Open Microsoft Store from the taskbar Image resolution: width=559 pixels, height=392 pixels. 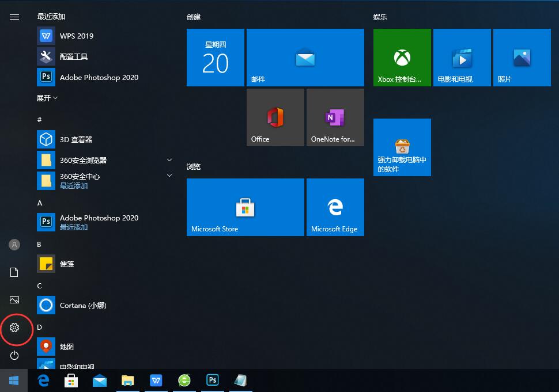click(x=71, y=380)
